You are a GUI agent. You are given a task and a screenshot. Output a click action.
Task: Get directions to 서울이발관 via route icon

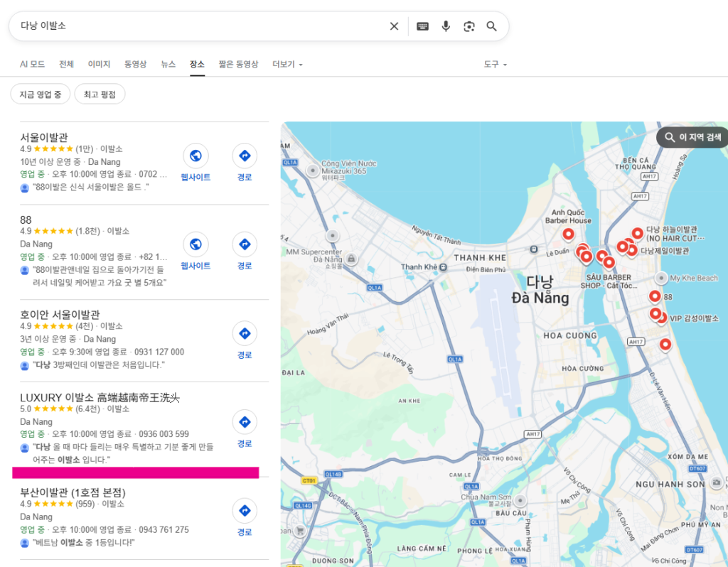245,156
